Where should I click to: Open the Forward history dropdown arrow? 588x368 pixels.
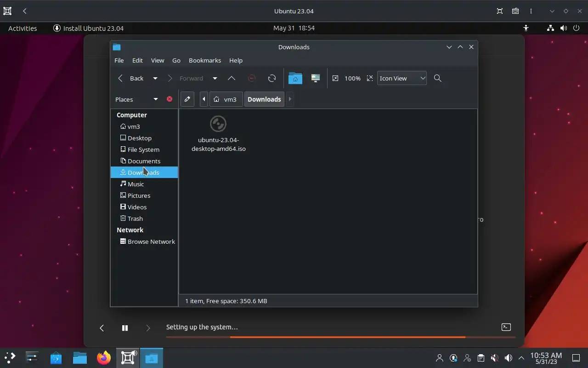point(215,78)
